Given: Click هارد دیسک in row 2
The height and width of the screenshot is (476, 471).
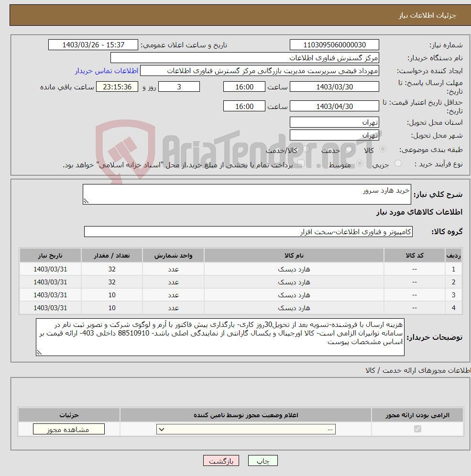Looking at the screenshot, I should [x=294, y=282].
